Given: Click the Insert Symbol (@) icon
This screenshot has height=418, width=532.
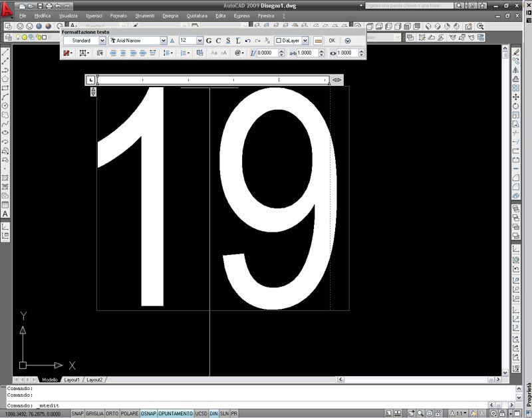Looking at the screenshot, I should click(239, 53).
